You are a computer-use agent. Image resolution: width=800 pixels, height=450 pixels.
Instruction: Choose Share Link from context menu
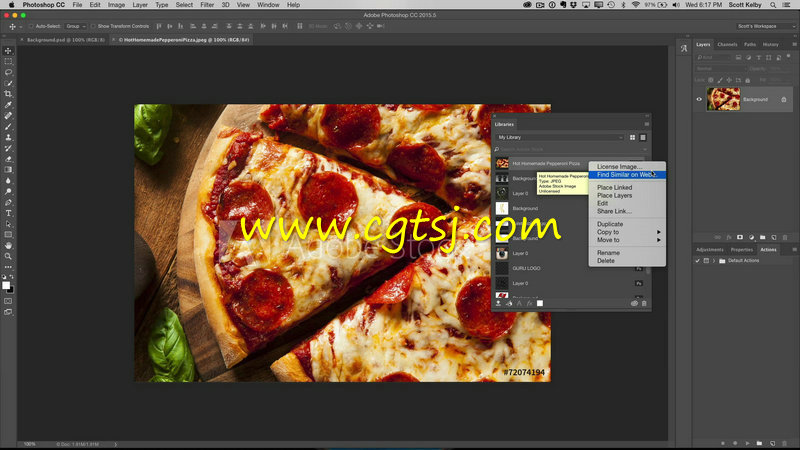click(x=628, y=211)
